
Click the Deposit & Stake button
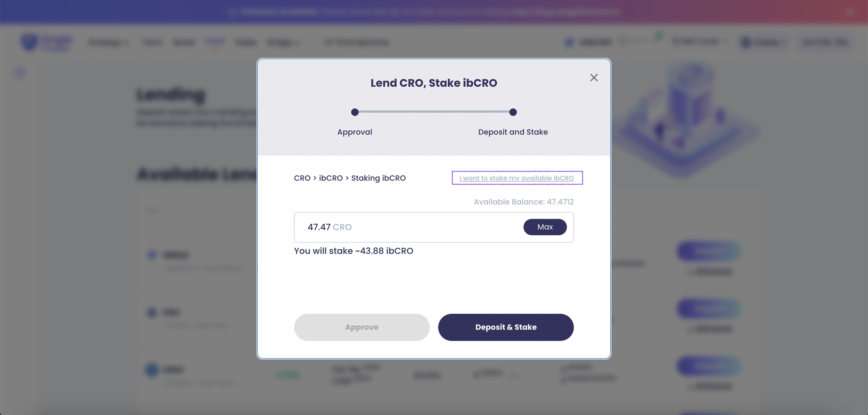coord(506,327)
